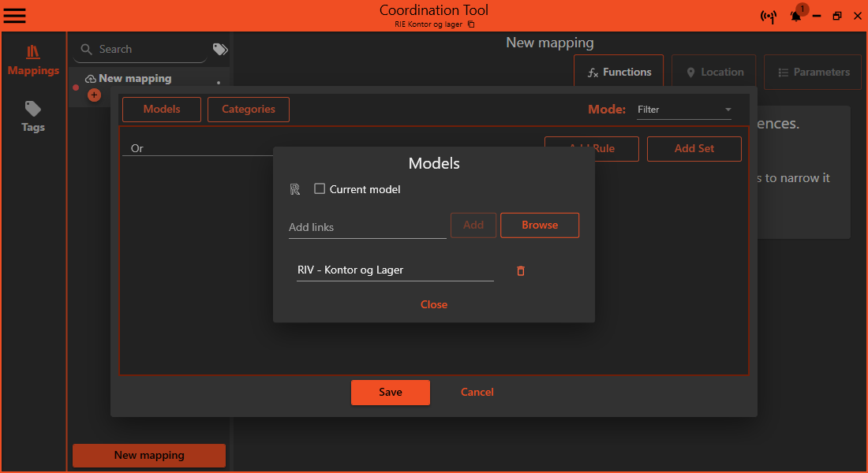Image resolution: width=868 pixels, height=473 pixels.
Task: Delete the RIV - Kontor og Lager link
Action: (520, 270)
